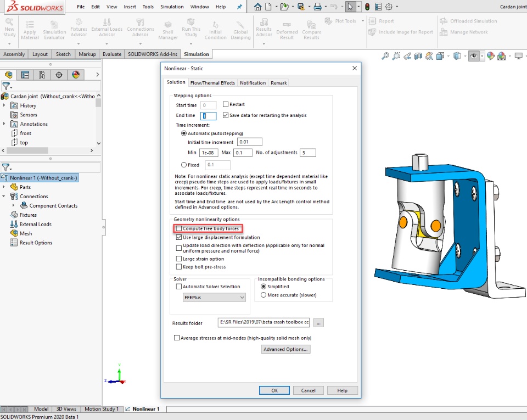The image size is (527, 420).
Task: Expand the manager tabs right chevron
Action: tap(97, 75)
